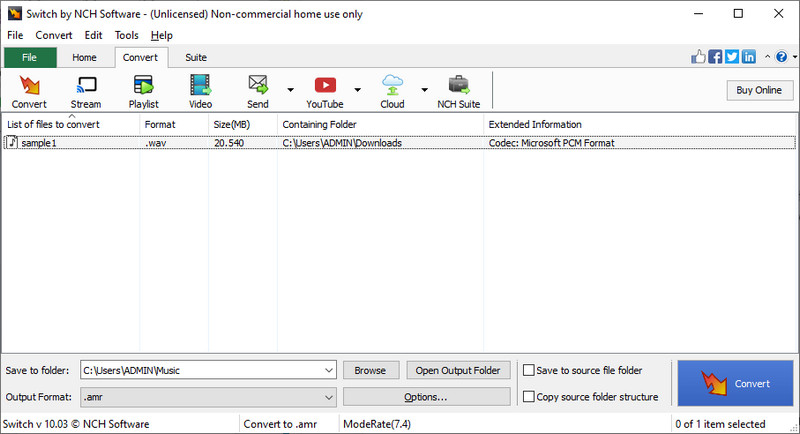Click the Switch app logo in title bar
Viewport: 800px width, 434px height.
15,14
